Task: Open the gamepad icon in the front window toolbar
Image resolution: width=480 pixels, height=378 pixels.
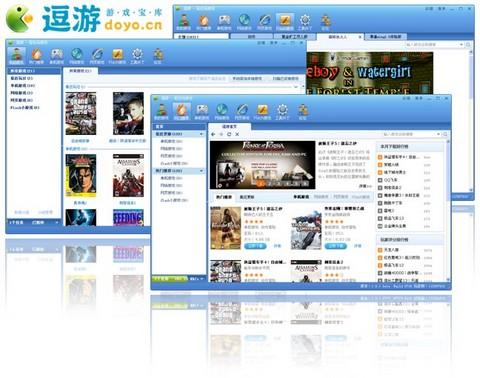Action: click(x=201, y=110)
